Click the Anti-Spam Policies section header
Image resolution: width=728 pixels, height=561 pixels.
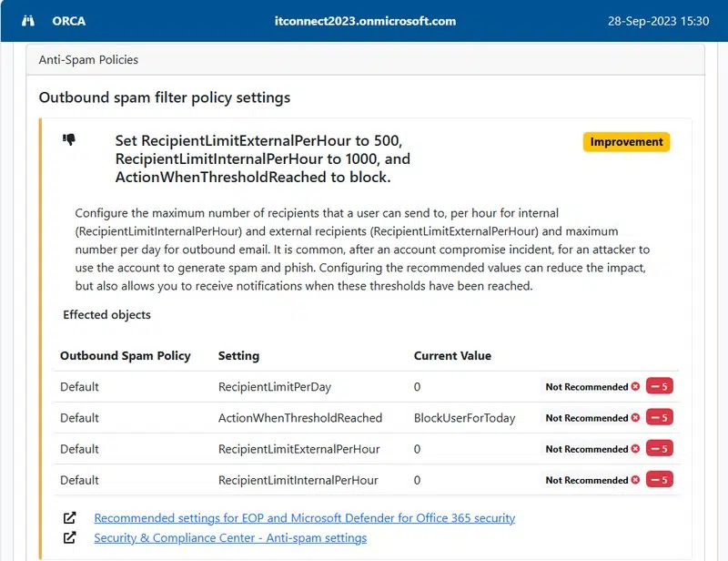click(88, 60)
